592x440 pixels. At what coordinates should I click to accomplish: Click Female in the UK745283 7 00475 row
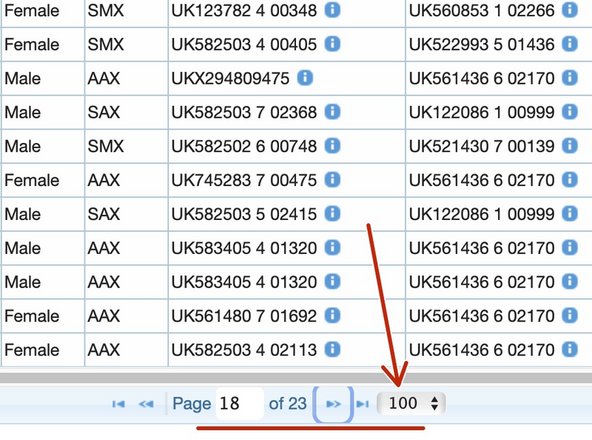(32, 180)
